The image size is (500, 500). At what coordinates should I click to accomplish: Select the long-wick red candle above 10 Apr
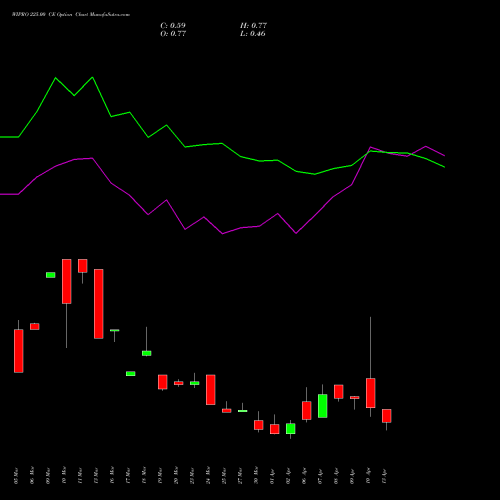[x=371, y=393]
